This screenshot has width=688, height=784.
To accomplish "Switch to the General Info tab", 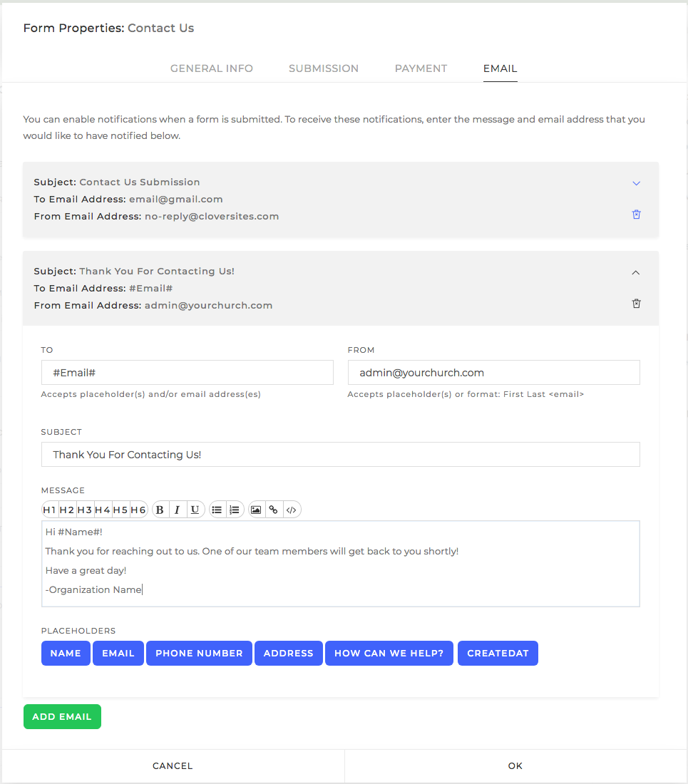I will tap(211, 68).
